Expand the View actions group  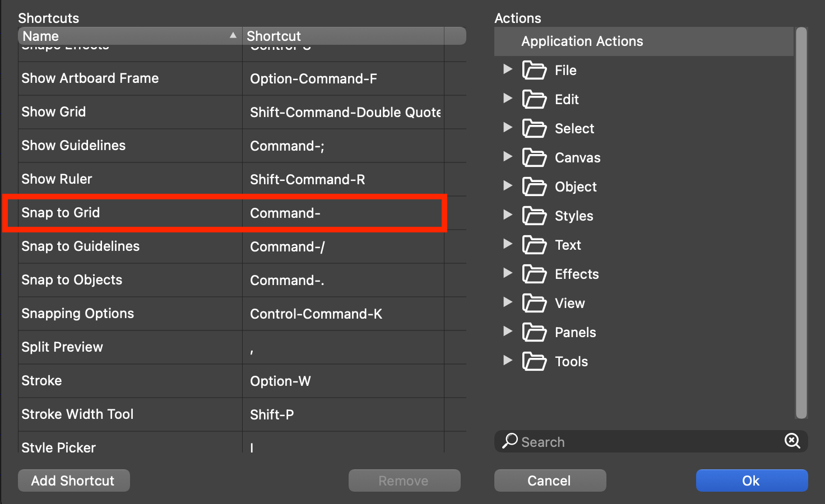508,302
